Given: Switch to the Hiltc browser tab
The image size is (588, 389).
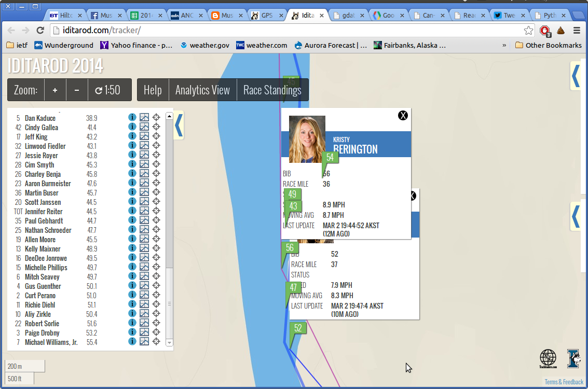Looking at the screenshot, I should (x=66, y=16).
